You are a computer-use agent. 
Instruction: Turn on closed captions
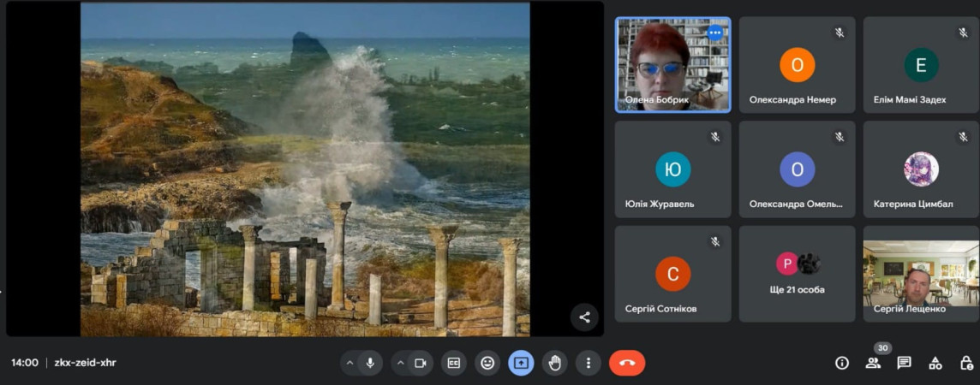[454, 363]
